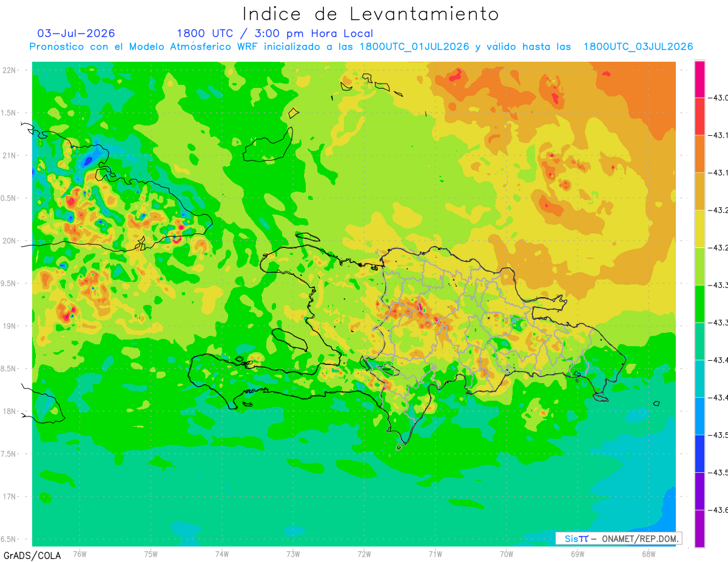Click the '17N' latitude label

tap(10, 497)
